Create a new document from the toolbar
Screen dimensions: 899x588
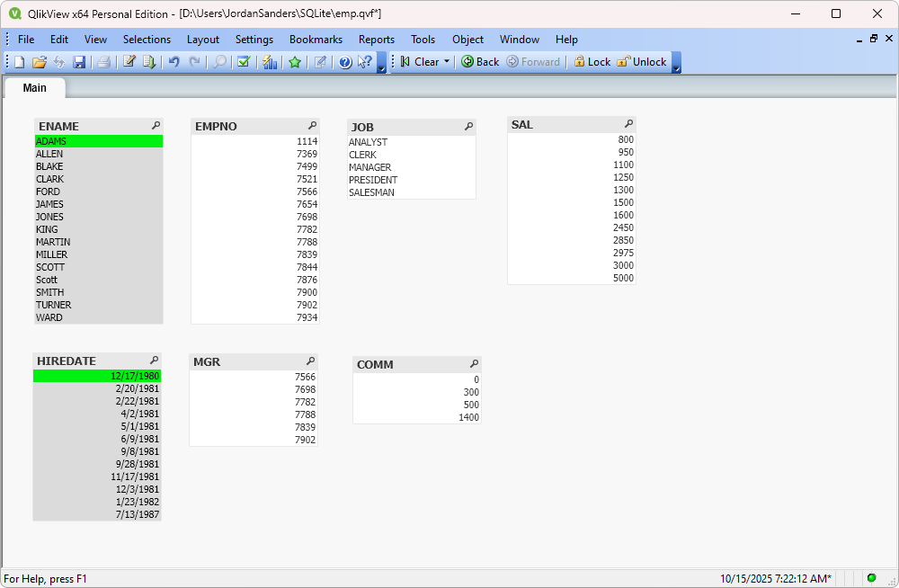pyautogui.click(x=17, y=61)
